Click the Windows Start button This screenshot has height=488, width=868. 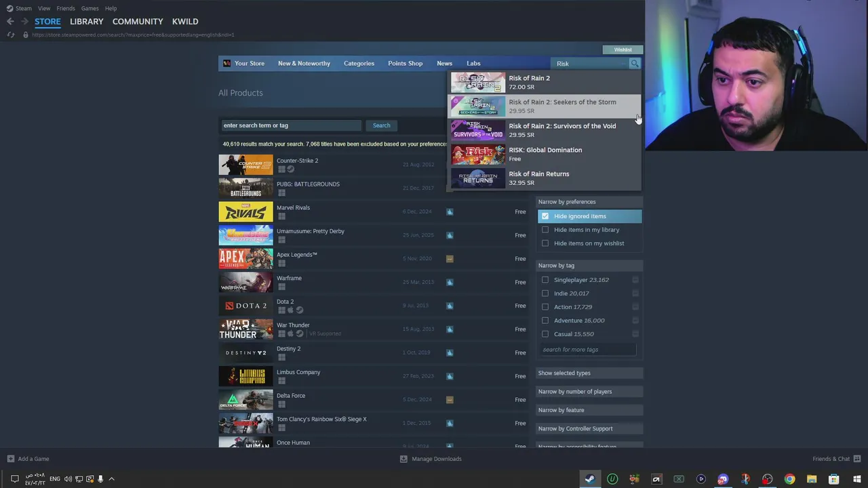(x=856, y=479)
